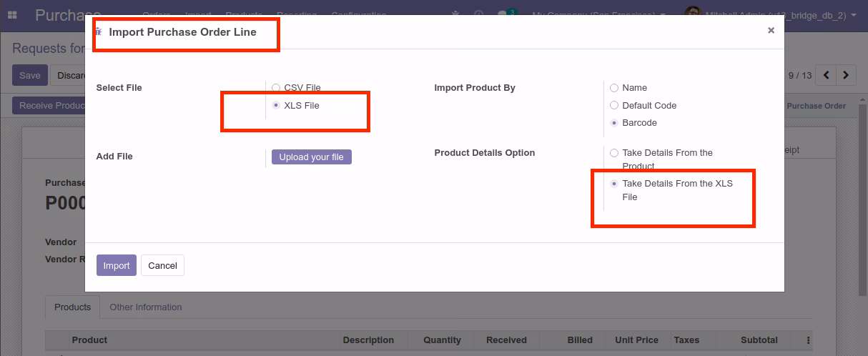Open the Mitchell Admin user menu

tap(771, 15)
